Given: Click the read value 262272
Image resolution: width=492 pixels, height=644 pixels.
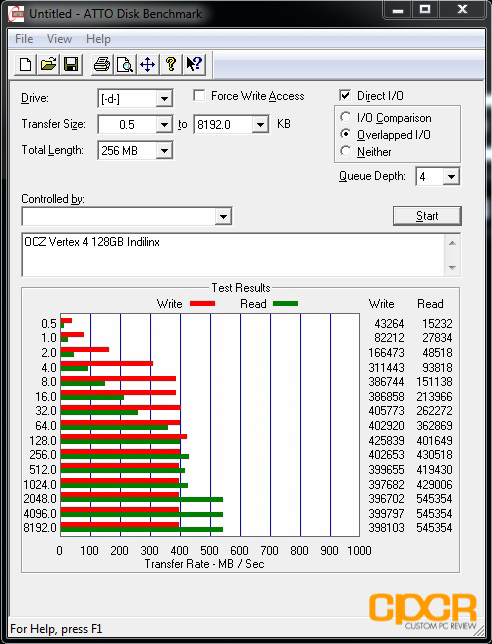Looking at the screenshot, I should pos(435,411).
